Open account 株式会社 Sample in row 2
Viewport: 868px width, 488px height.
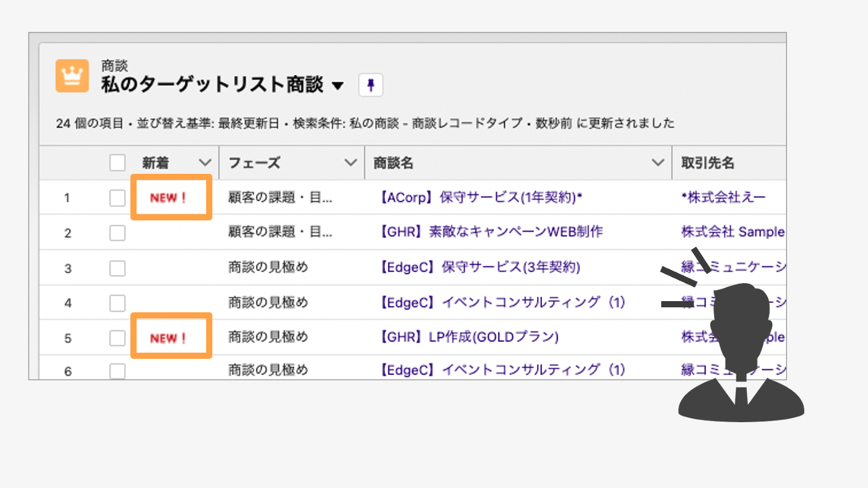pos(733,232)
